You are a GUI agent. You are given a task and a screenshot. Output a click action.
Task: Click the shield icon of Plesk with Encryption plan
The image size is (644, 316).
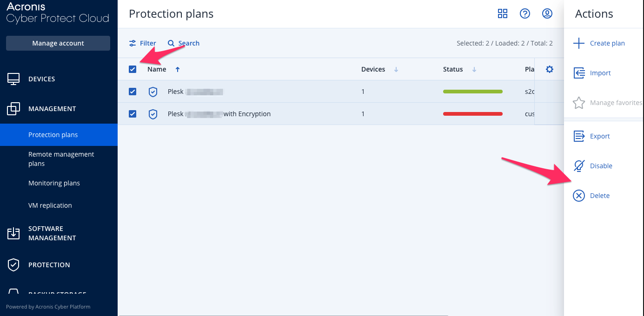[153, 114]
